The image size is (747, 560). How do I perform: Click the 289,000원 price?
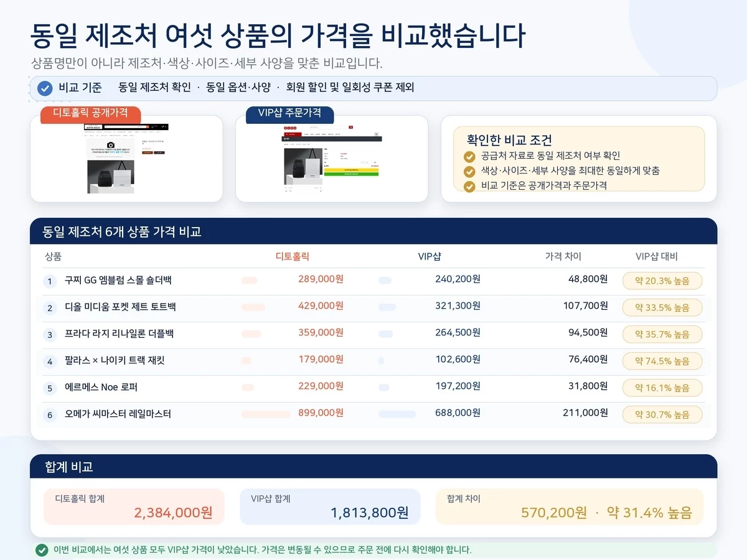[x=321, y=279]
